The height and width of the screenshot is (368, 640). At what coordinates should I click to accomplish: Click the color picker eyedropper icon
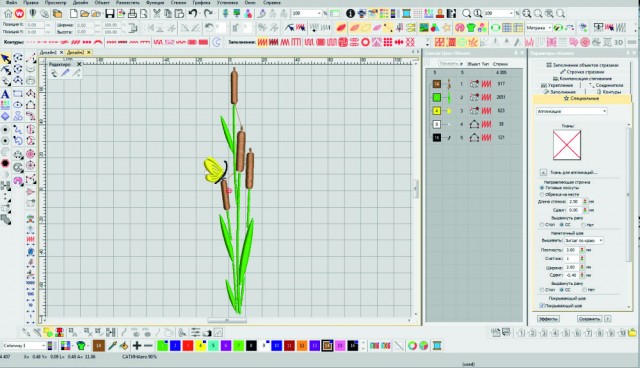(112, 346)
